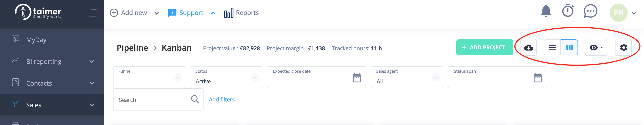
Task: Open the eye visibility options dropdown
Action: point(596,47)
